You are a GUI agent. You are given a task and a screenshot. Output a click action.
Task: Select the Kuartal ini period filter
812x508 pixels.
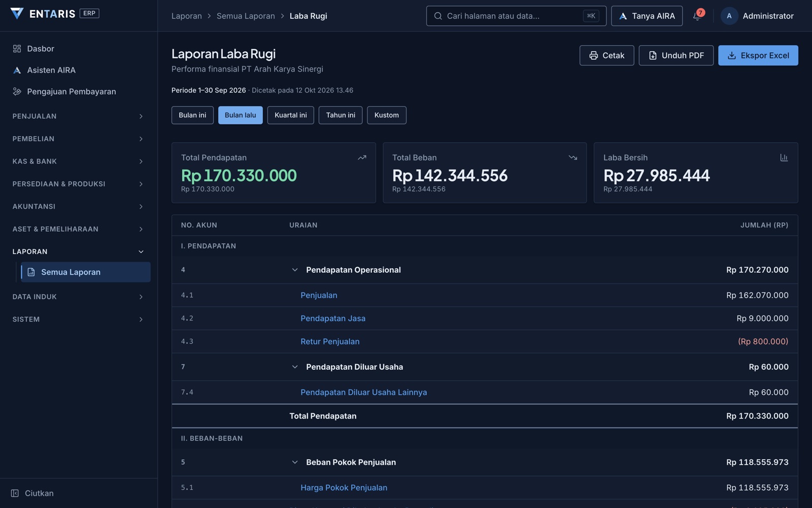tap(291, 115)
